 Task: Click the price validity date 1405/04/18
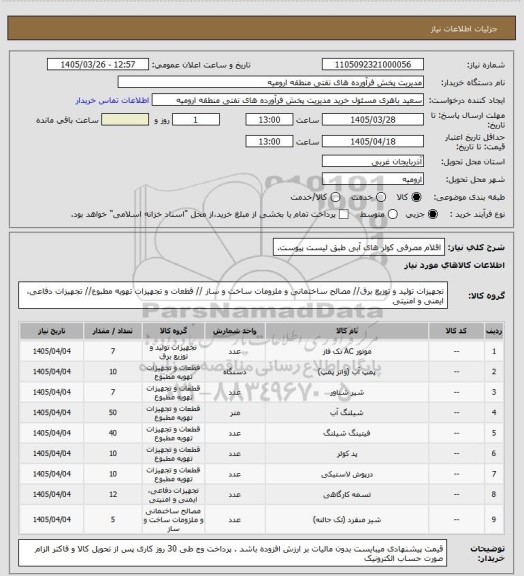pyautogui.click(x=373, y=141)
